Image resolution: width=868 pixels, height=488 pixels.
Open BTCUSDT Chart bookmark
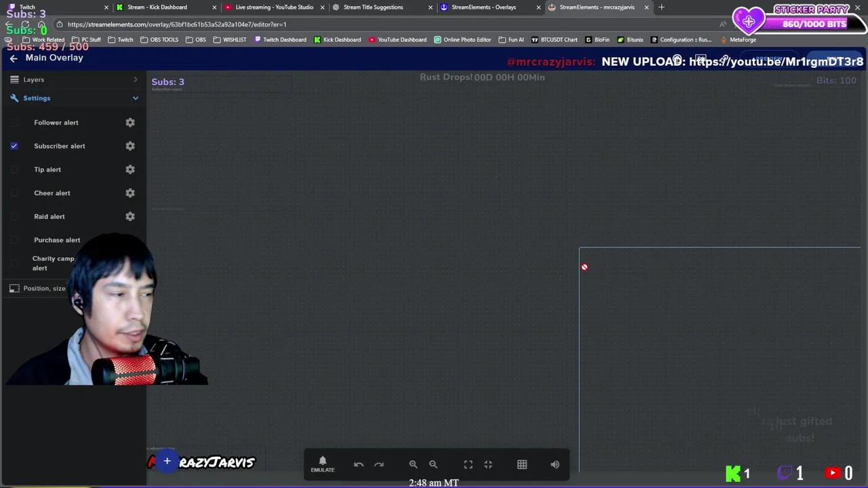(x=555, y=39)
